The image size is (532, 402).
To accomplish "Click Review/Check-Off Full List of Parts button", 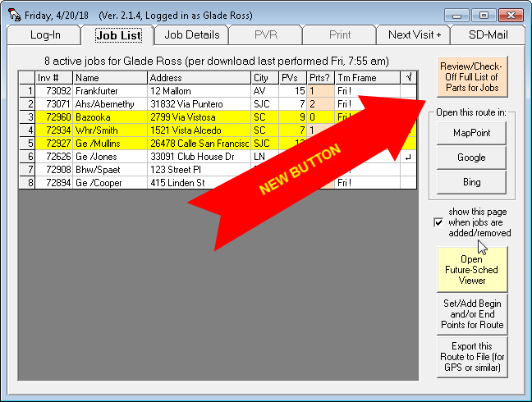I will (x=471, y=76).
